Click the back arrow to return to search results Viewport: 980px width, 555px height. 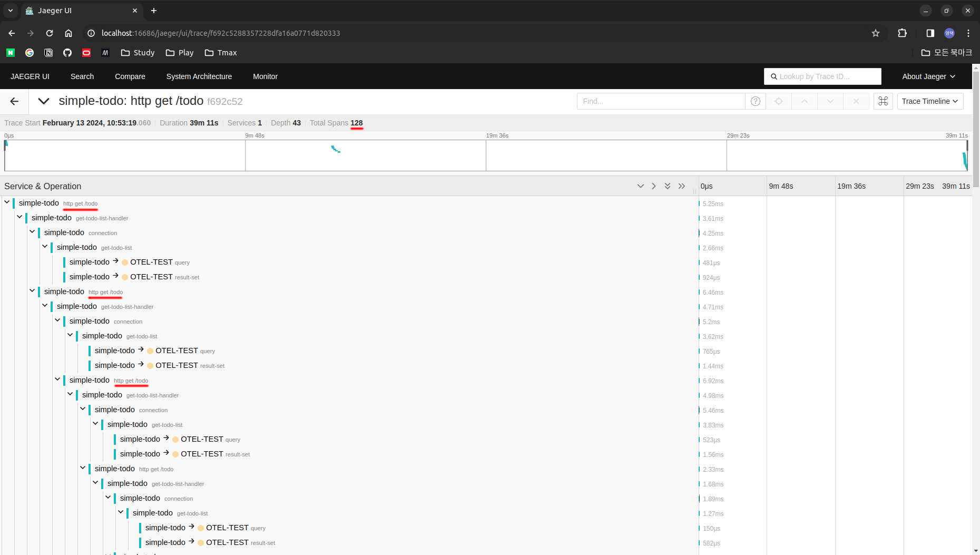point(14,101)
